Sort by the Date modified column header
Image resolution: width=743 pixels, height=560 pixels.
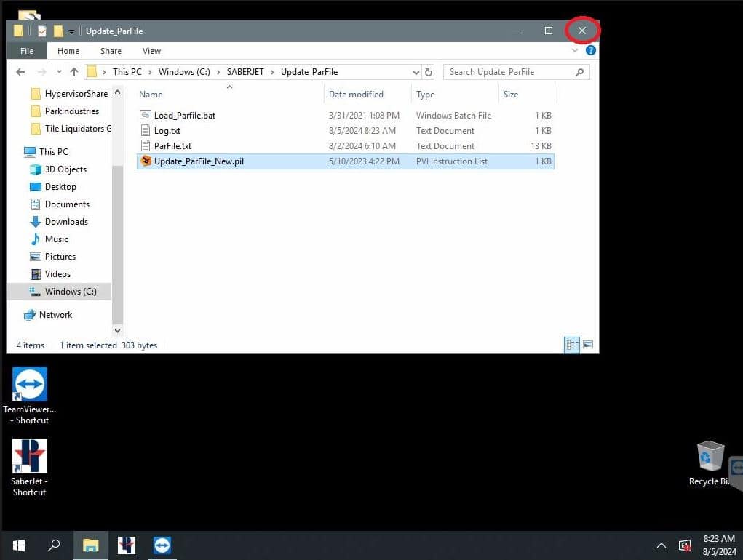coord(367,95)
